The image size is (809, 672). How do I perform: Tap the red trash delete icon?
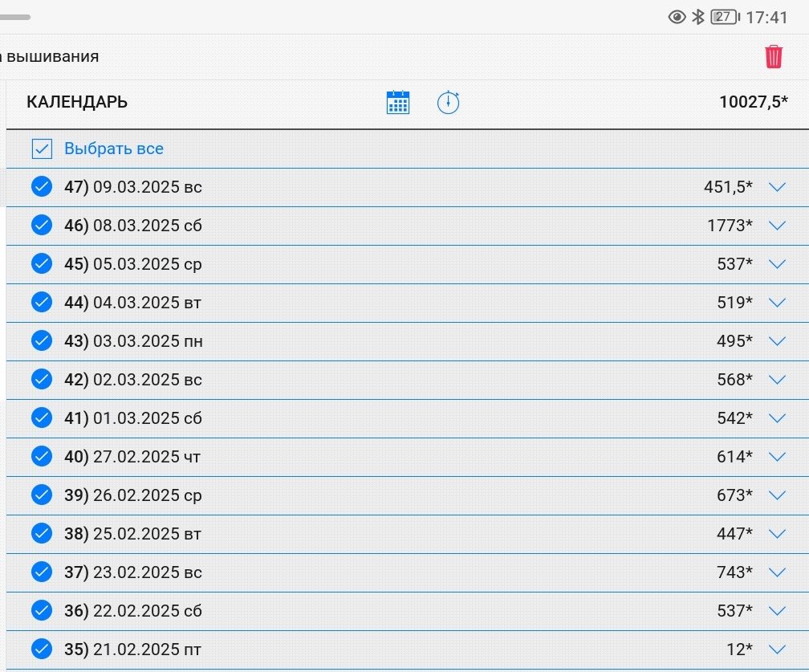[x=773, y=56]
